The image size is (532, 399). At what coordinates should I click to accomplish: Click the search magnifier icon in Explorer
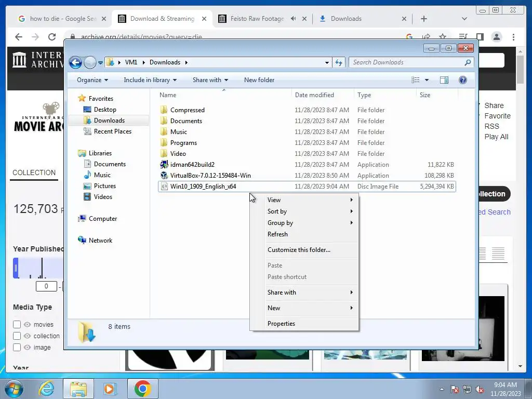468,62
